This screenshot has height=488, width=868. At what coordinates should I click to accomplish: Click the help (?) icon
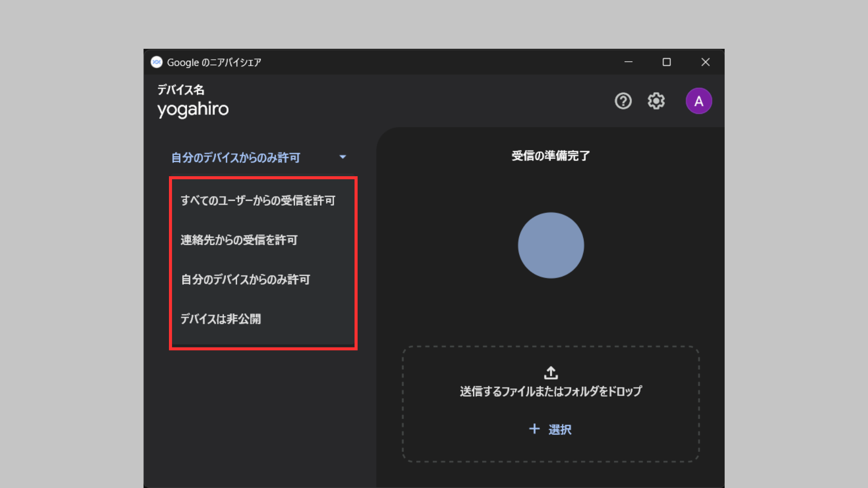pyautogui.click(x=623, y=101)
